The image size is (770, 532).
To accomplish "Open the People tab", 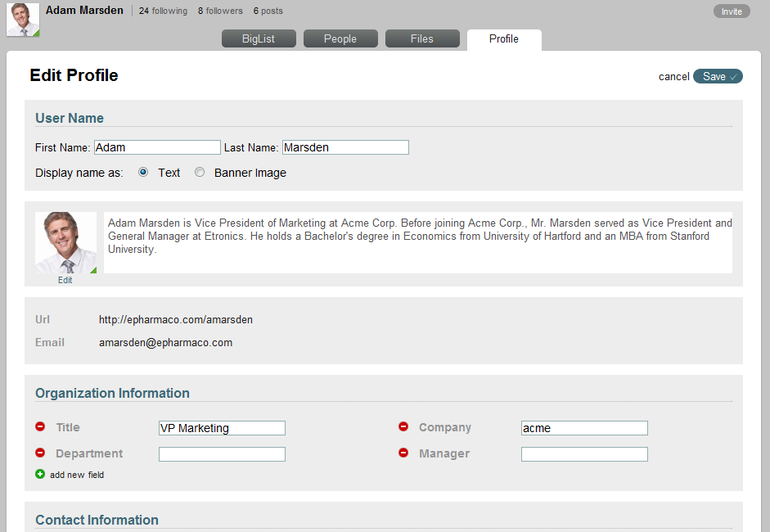I will click(340, 38).
